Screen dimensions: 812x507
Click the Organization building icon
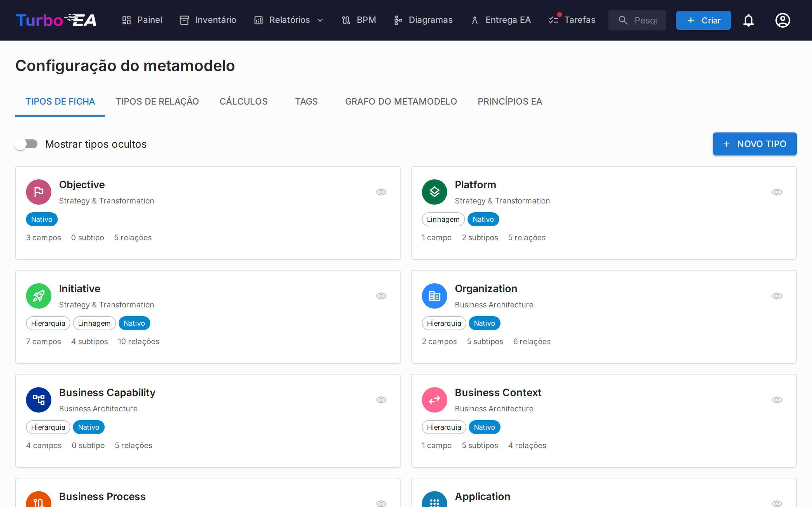tap(434, 296)
